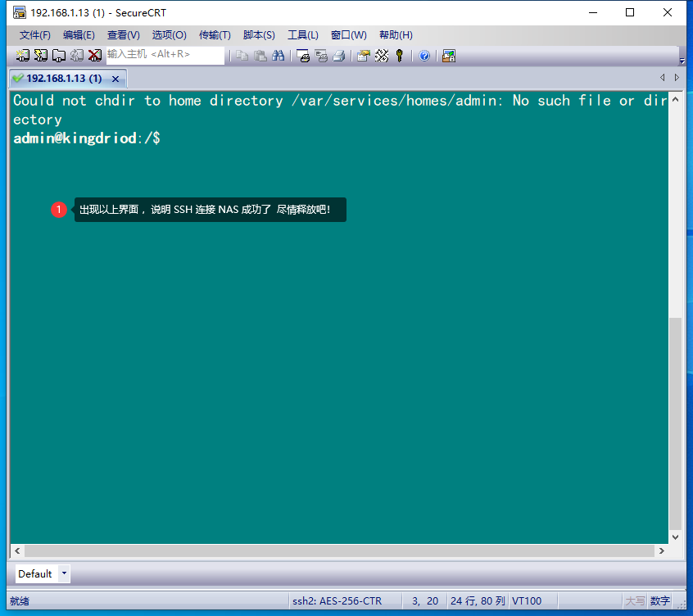Click the ssh2: AES-256-CTR status entry

337,601
